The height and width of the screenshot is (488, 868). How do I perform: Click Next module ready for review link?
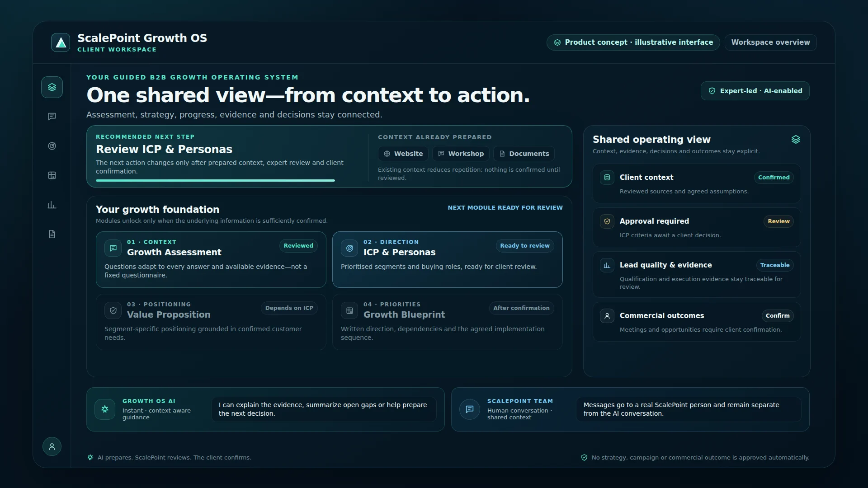(505, 208)
